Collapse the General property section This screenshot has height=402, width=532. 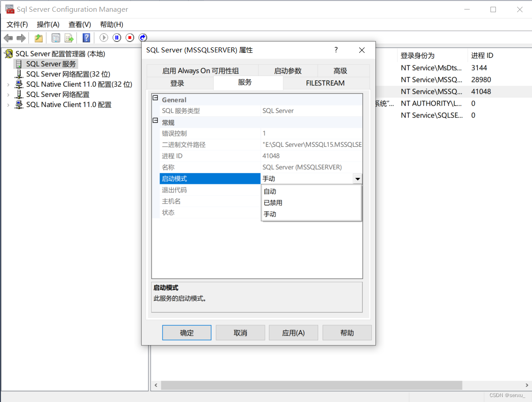pyautogui.click(x=155, y=98)
